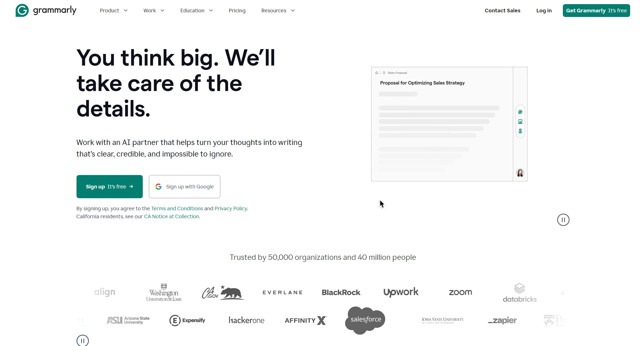Open the Resources menu
The height and width of the screenshot is (346, 644).
pyautogui.click(x=278, y=11)
